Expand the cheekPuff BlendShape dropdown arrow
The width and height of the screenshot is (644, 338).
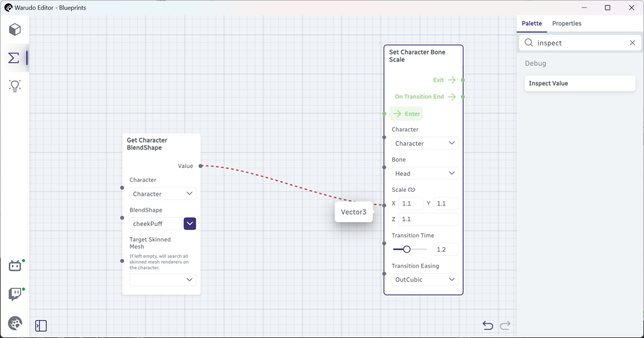pyautogui.click(x=190, y=224)
